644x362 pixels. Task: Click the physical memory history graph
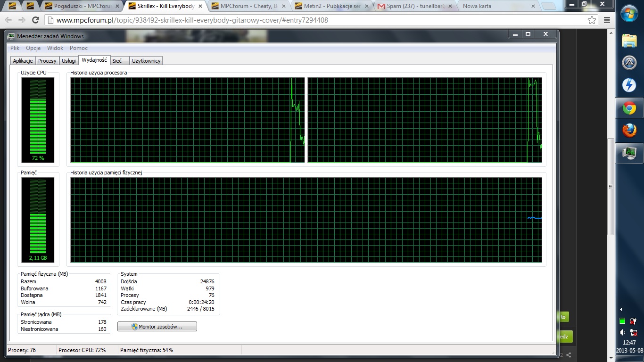tap(306, 220)
